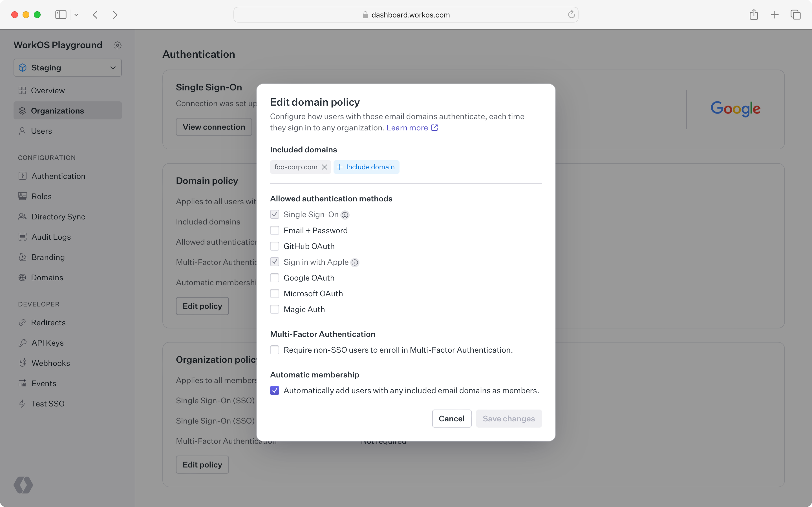Click the Cancel button
The width and height of the screenshot is (812, 507).
451,419
